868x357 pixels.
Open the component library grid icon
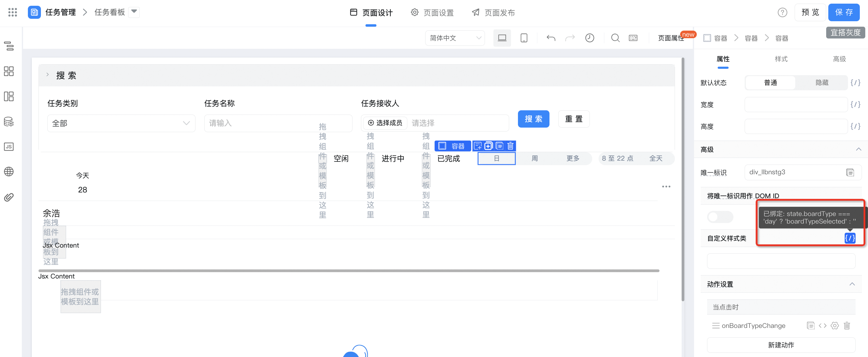9,71
